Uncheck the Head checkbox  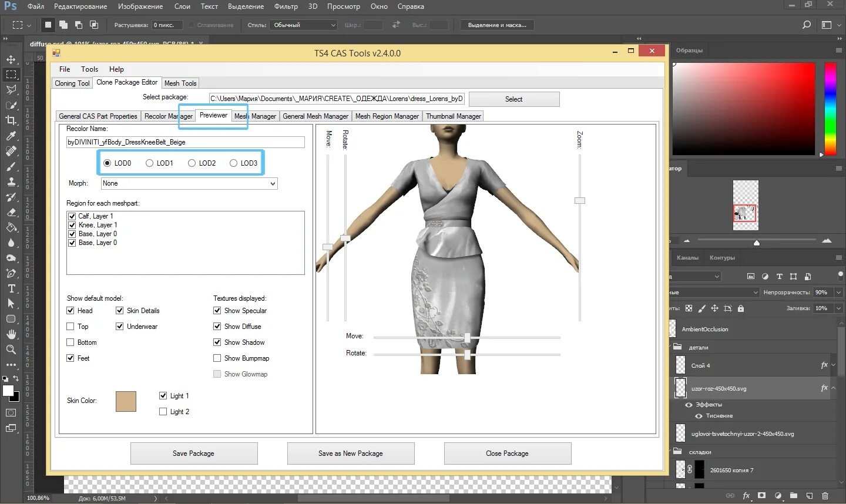(x=70, y=311)
